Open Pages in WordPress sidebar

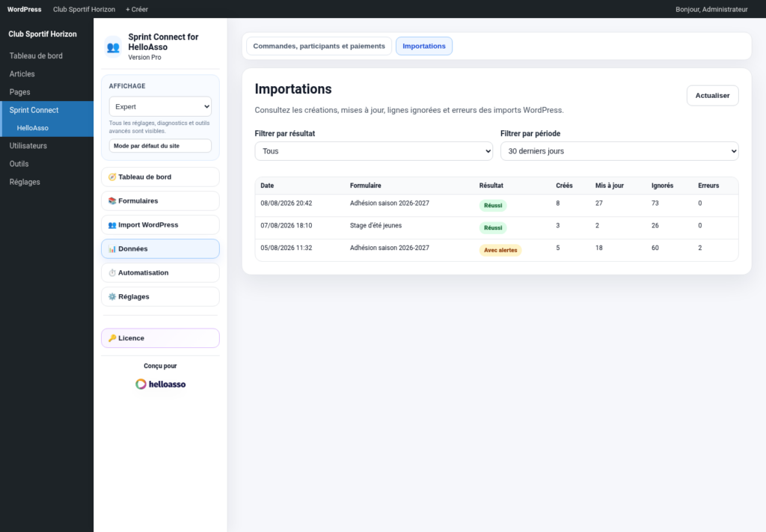[x=47, y=92]
